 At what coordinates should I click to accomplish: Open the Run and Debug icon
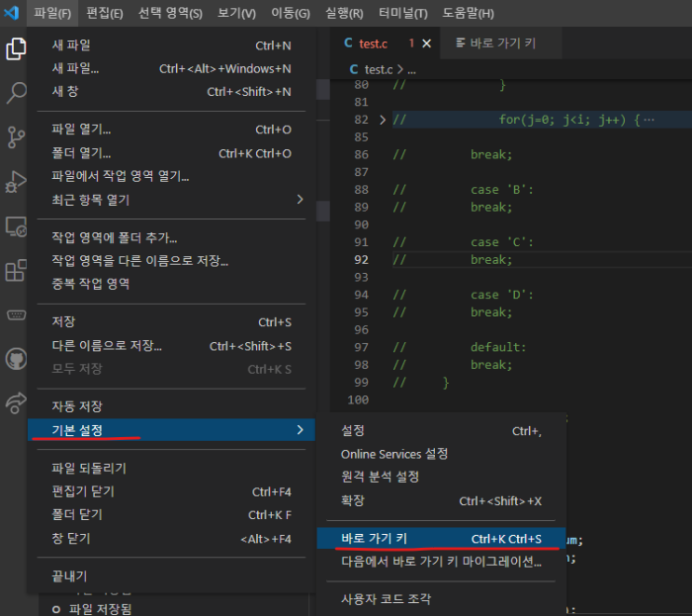click(x=16, y=182)
